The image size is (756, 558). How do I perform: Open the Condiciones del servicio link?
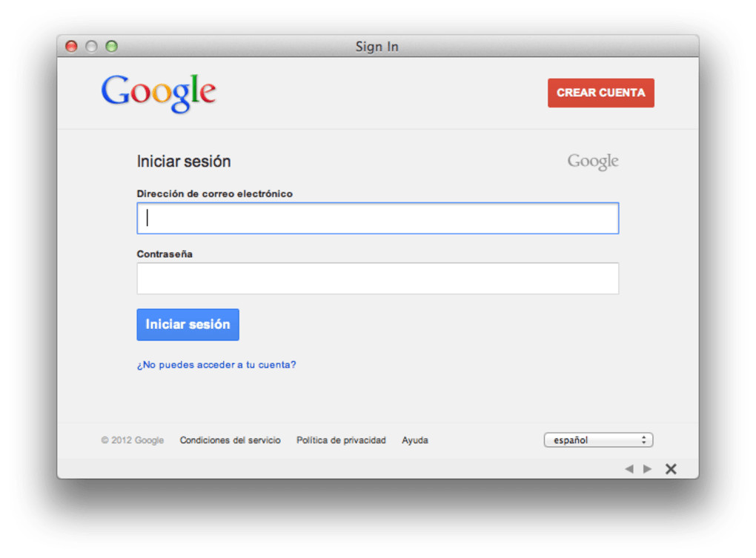(230, 440)
